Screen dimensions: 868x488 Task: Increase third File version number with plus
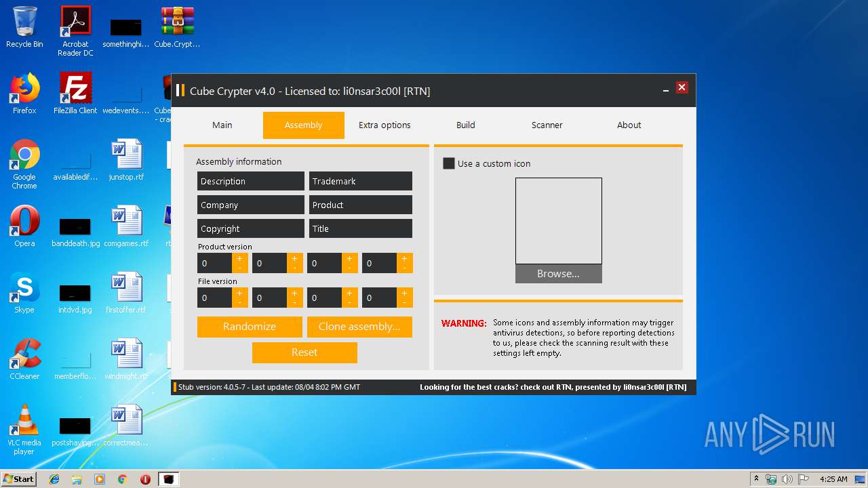350,293
